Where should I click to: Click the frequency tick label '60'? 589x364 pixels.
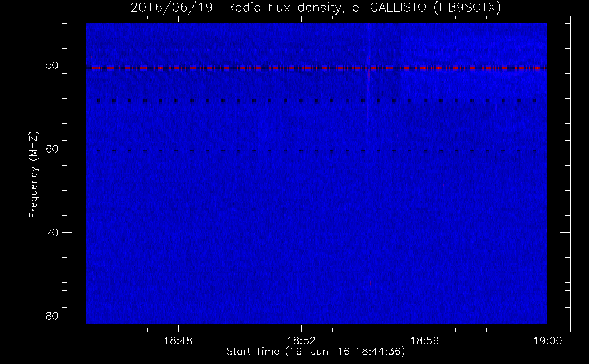pos(52,149)
